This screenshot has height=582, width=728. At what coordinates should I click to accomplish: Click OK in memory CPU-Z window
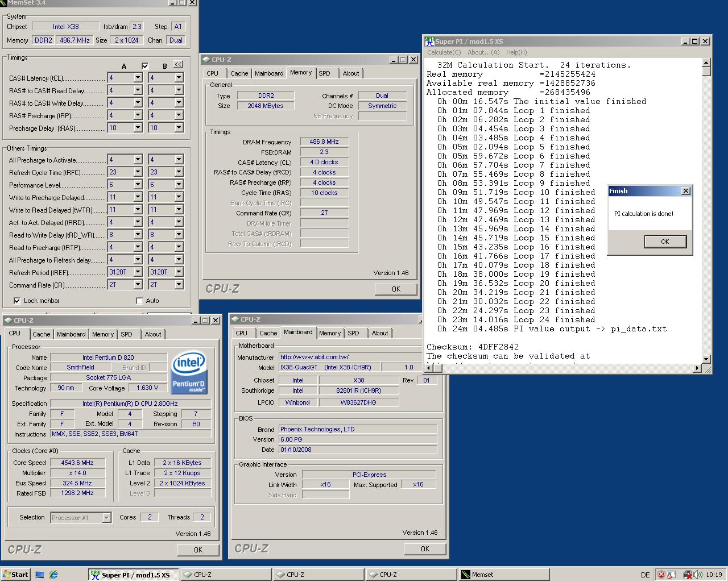(x=396, y=289)
